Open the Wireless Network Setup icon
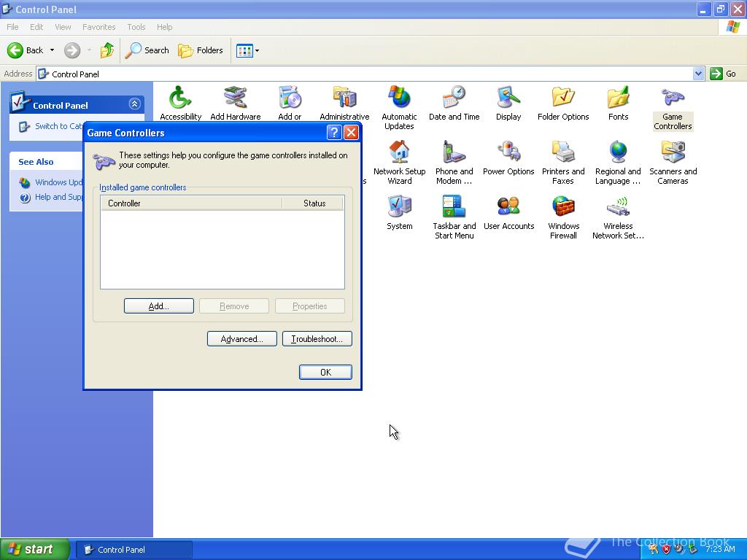 (618, 217)
